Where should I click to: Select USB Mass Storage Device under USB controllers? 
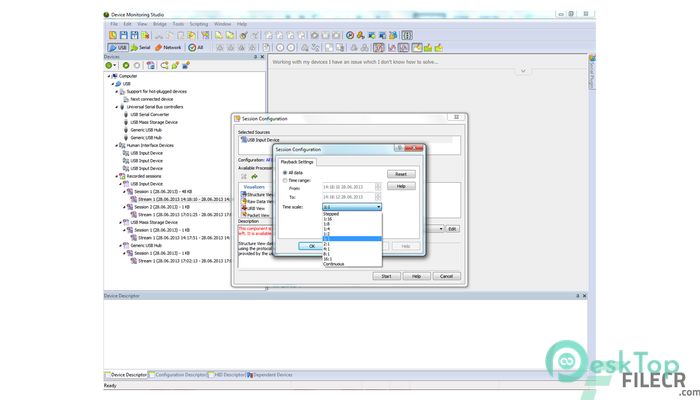(154, 122)
